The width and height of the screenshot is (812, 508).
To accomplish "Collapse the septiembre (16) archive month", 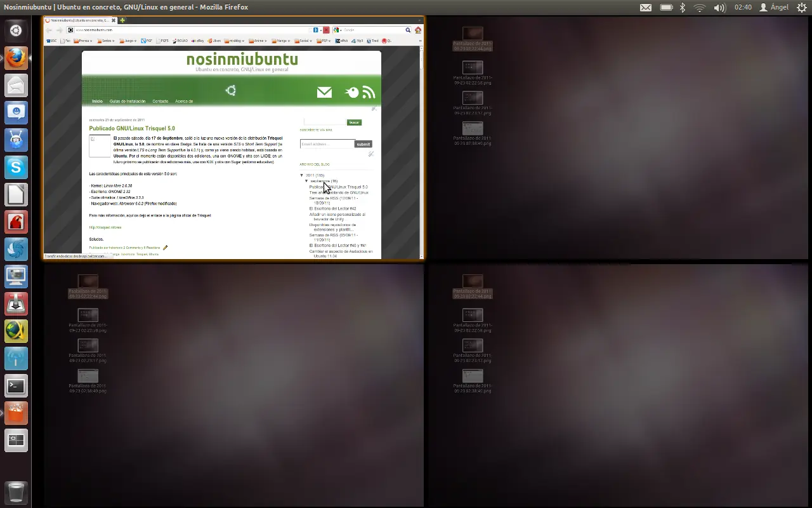I will point(306,181).
